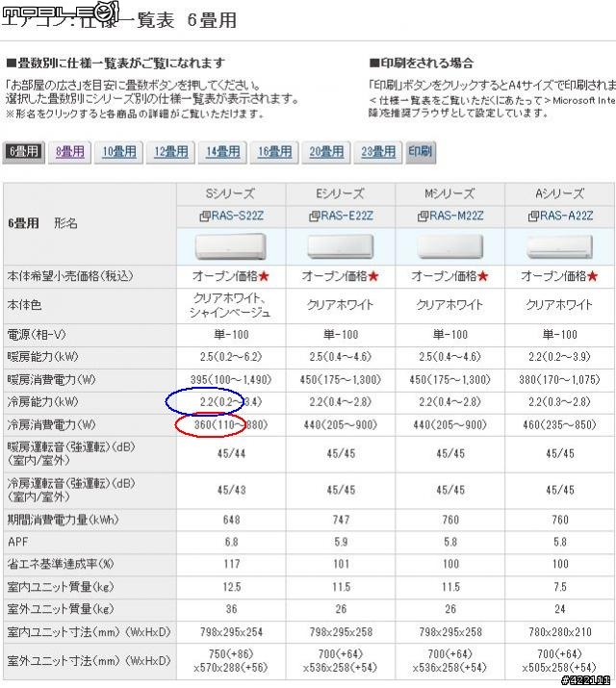616x688 pixels.
Task: Click the 印刷 print button
Action: click(421, 152)
